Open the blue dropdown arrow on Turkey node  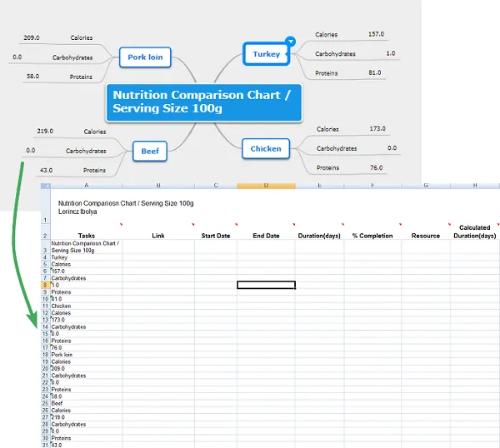point(290,41)
